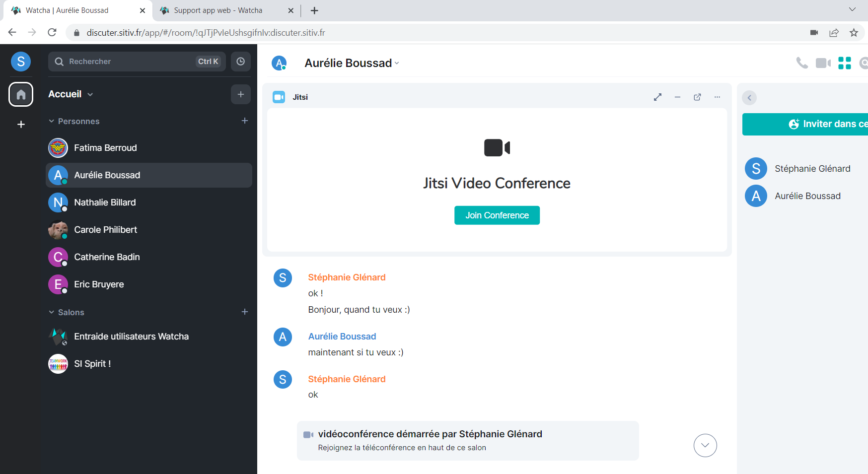Maximize the Jitsi widget with the expand arrows
This screenshot has width=868, height=474.
pos(657,97)
